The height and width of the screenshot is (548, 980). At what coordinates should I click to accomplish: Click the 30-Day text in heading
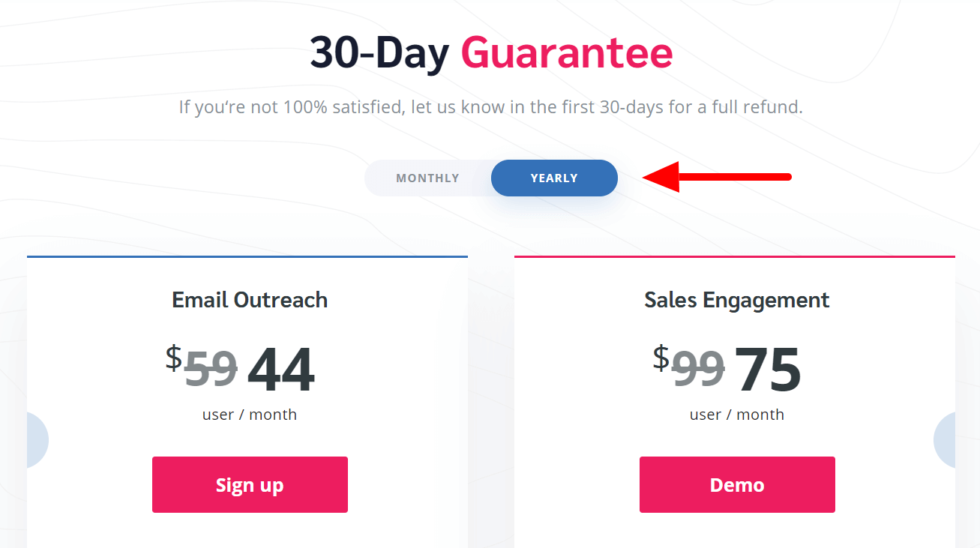click(379, 54)
